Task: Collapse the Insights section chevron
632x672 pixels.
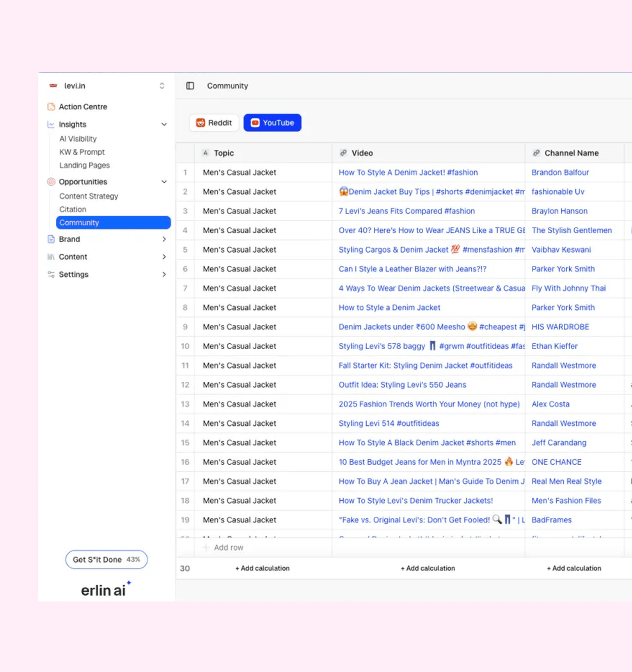Action: click(x=164, y=124)
